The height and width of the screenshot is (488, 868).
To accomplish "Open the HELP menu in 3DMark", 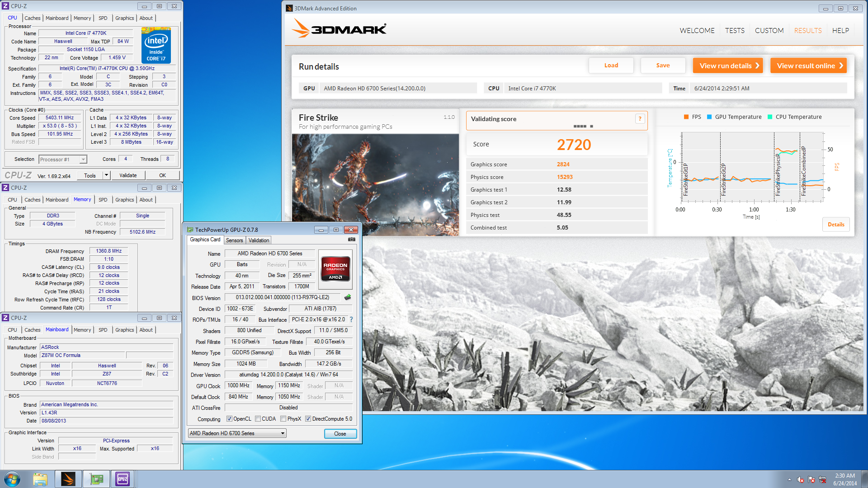I will 840,31.
